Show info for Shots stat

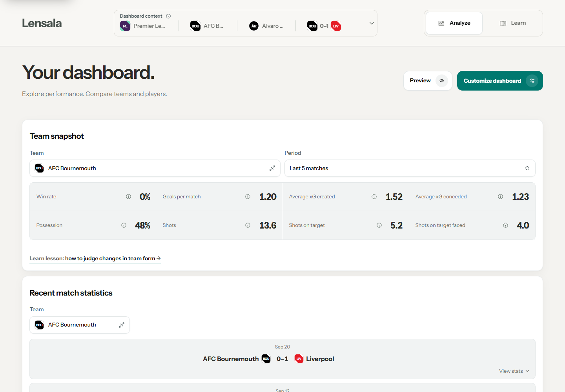tap(248, 225)
